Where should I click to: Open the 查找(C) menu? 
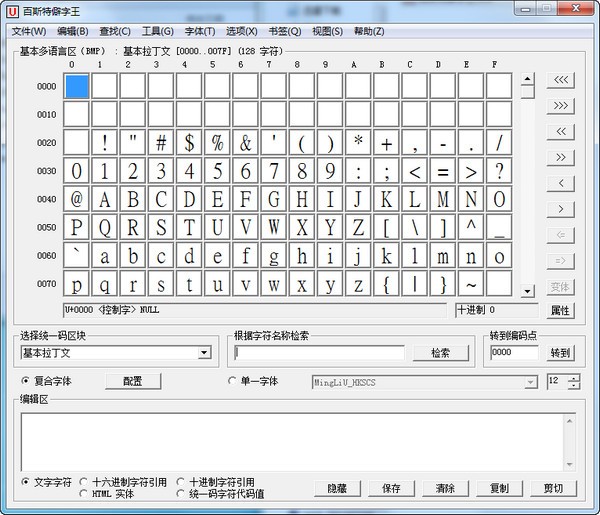tap(115, 31)
